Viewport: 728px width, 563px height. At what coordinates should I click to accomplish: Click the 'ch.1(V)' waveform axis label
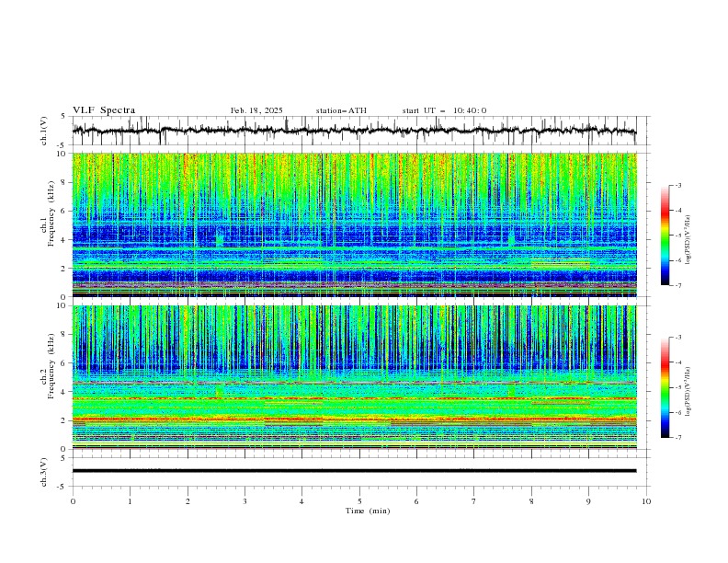pos(44,131)
